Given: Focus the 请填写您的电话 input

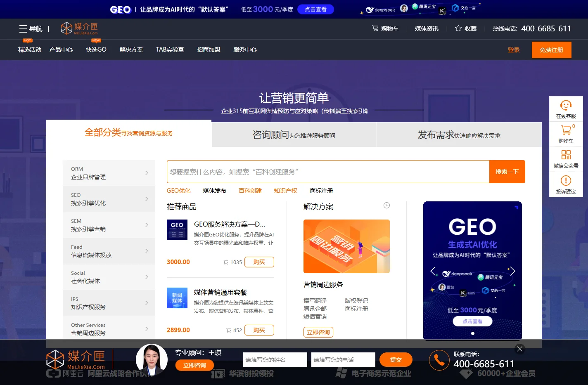Looking at the screenshot, I should 343,360.
